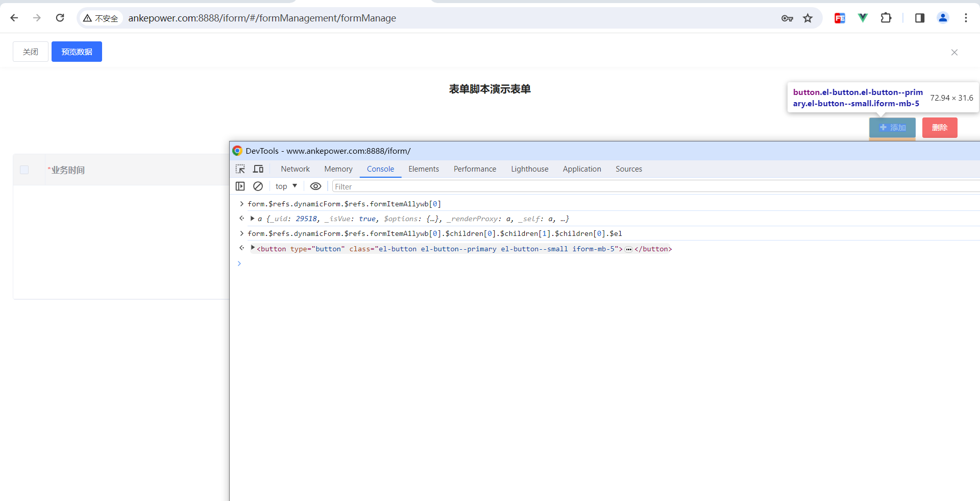Open the Elements tab in DevTools

[x=423, y=169]
